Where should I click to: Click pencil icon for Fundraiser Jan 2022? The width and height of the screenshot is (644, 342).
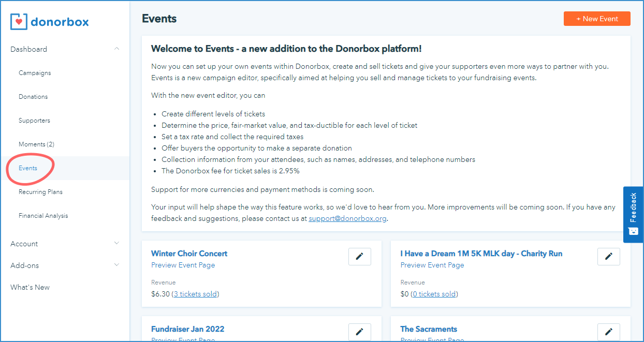360,332
